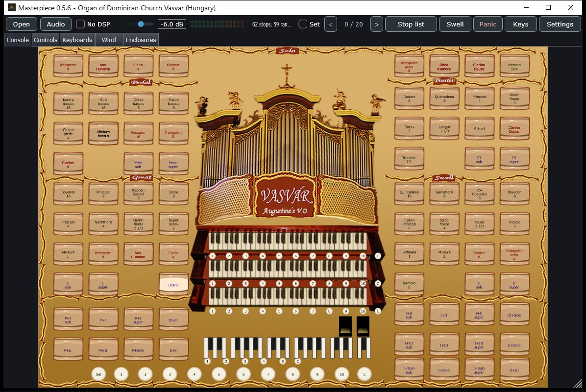
Task: Activate the Koppel-Gedact 8 stop
Action: 138,193
